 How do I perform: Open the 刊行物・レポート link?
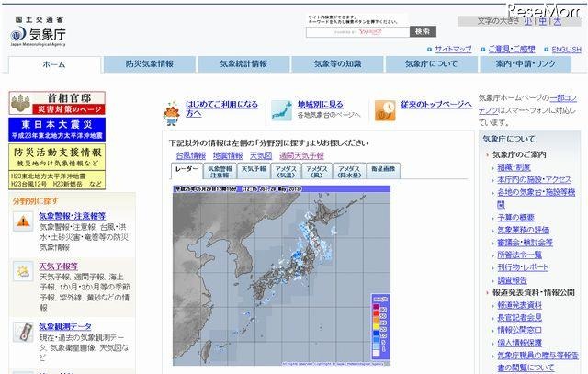(523, 267)
